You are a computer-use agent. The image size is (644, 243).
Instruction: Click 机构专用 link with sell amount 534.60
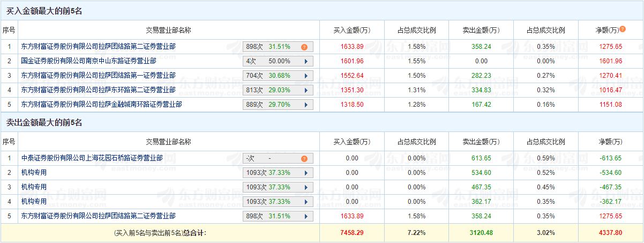coord(34,173)
